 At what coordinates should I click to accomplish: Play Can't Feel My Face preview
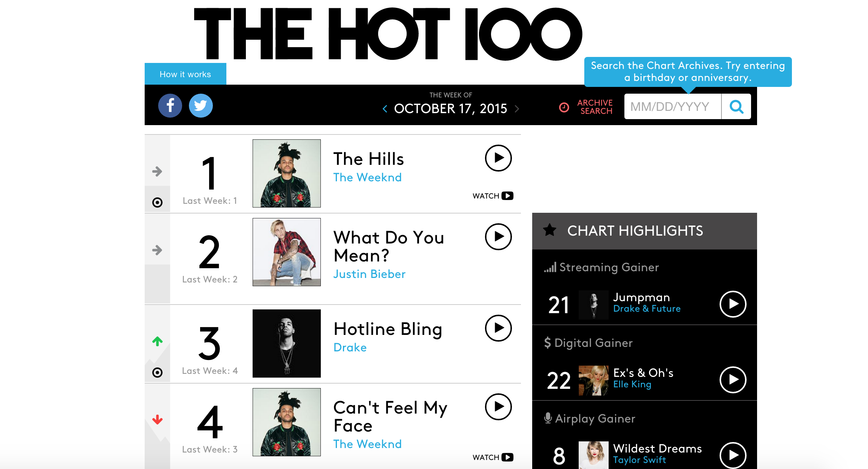498,407
